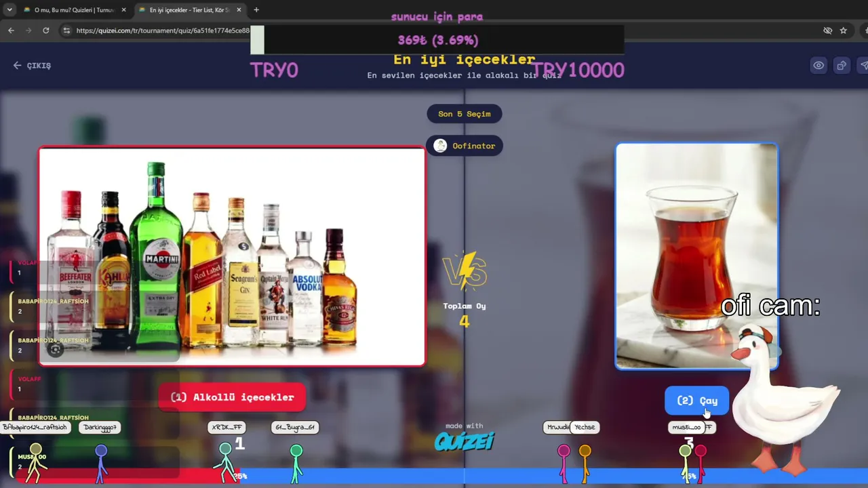Click the green stick figure under 61_Bugra_61
Viewport: 868px width, 488px height.
coord(296,463)
